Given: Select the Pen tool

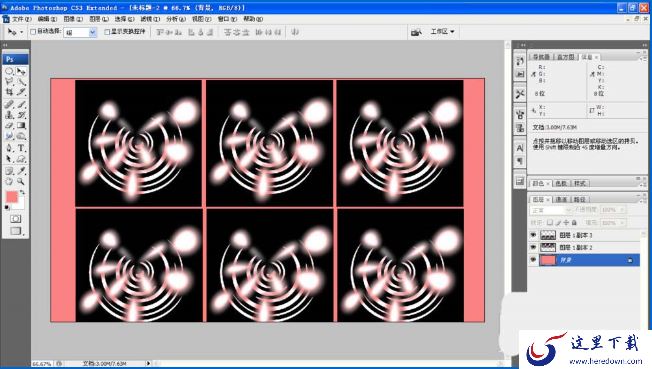Looking at the screenshot, I should [x=9, y=148].
